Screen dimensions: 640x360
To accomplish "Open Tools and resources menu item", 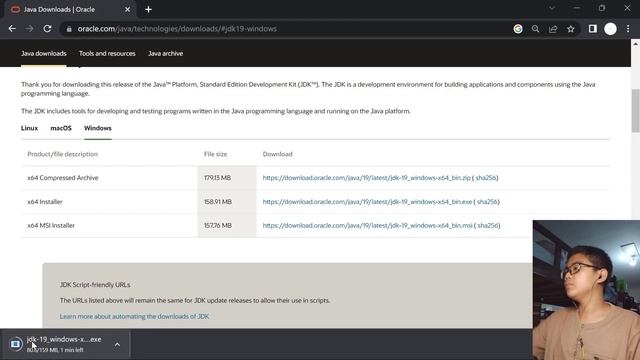I will (x=107, y=53).
